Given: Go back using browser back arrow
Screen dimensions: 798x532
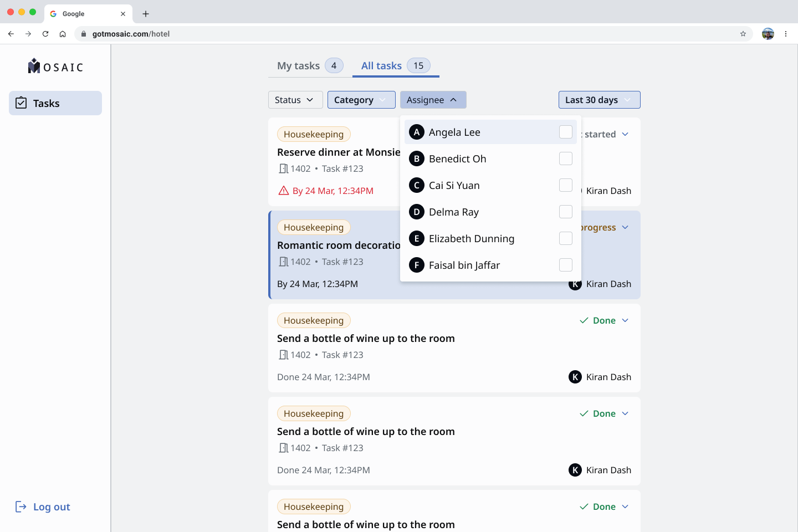Looking at the screenshot, I should coord(11,34).
